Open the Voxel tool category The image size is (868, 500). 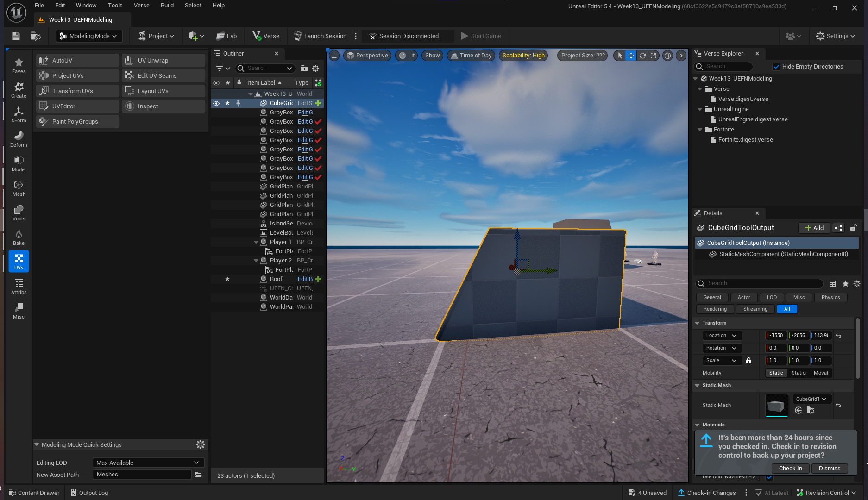(19, 212)
